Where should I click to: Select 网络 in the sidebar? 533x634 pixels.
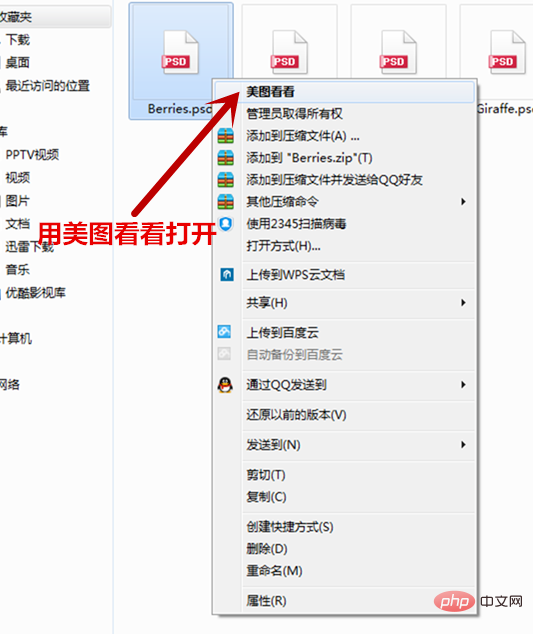10,384
